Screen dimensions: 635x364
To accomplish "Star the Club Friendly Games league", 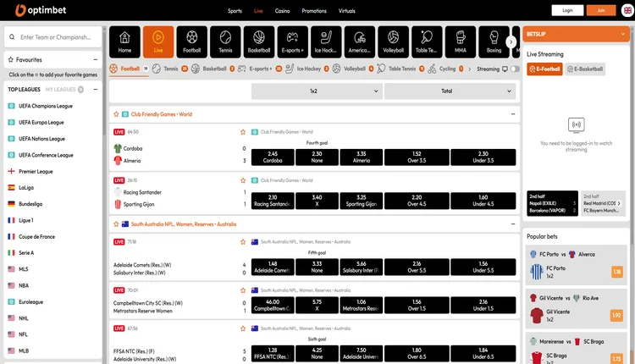I will click(116, 114).
